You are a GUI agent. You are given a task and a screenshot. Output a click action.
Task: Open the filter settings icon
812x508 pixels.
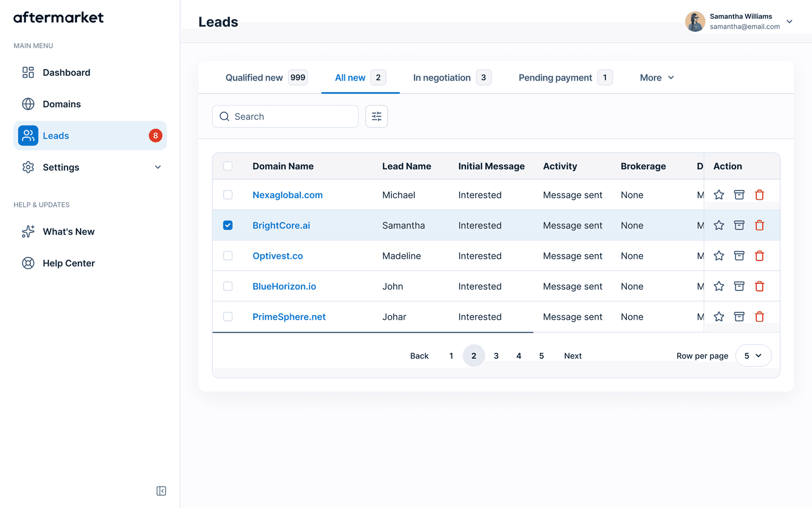[377, 116]
